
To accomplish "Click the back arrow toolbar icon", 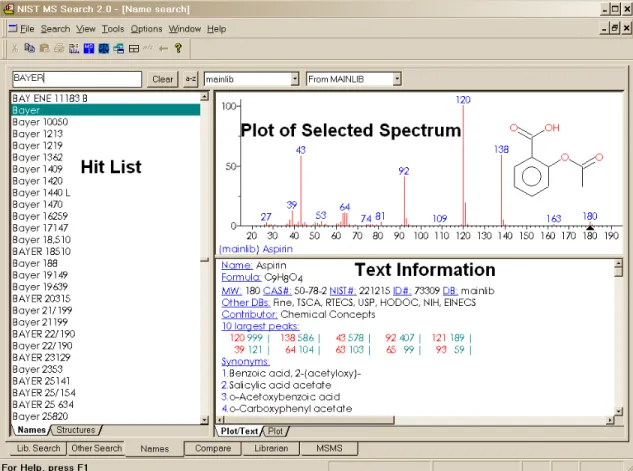I will click(x=163, y=49).
